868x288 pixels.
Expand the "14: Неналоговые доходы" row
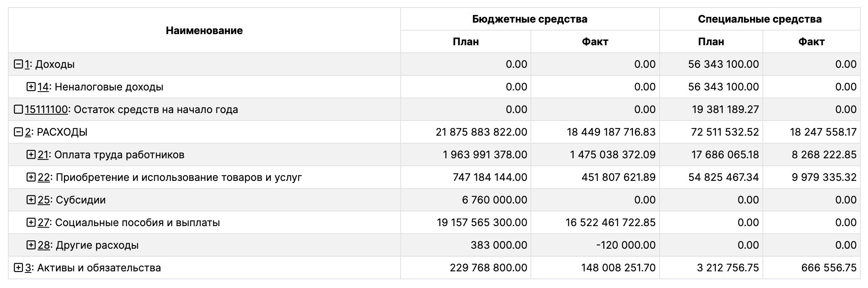point(31,87)
